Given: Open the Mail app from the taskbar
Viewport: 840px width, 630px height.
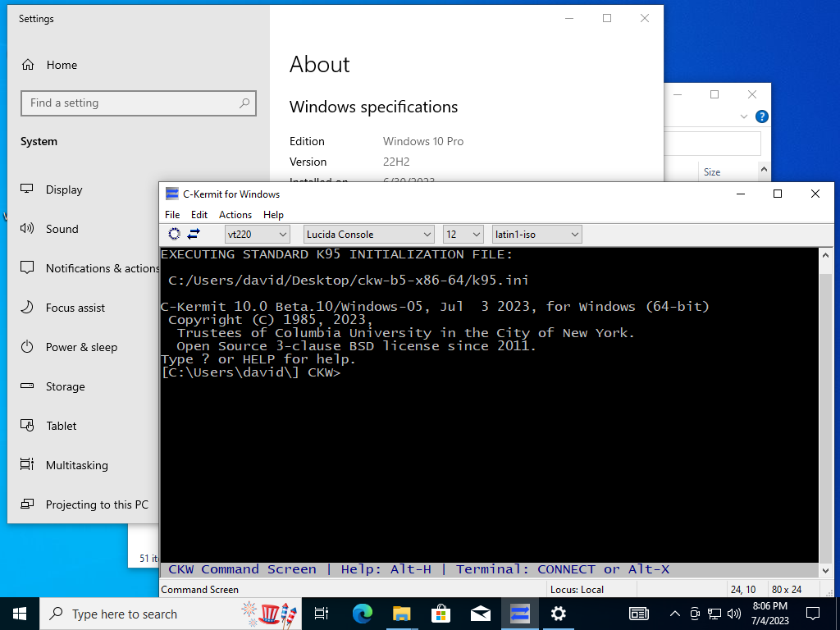Looking at the screenshot, I should tap(481, 614).
